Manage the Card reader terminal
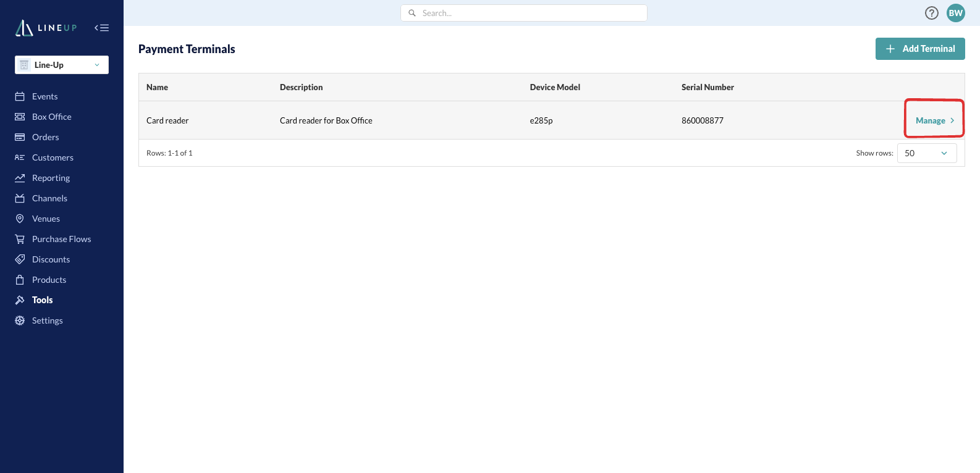Viewport: 980px width, 473px height. 935,120
